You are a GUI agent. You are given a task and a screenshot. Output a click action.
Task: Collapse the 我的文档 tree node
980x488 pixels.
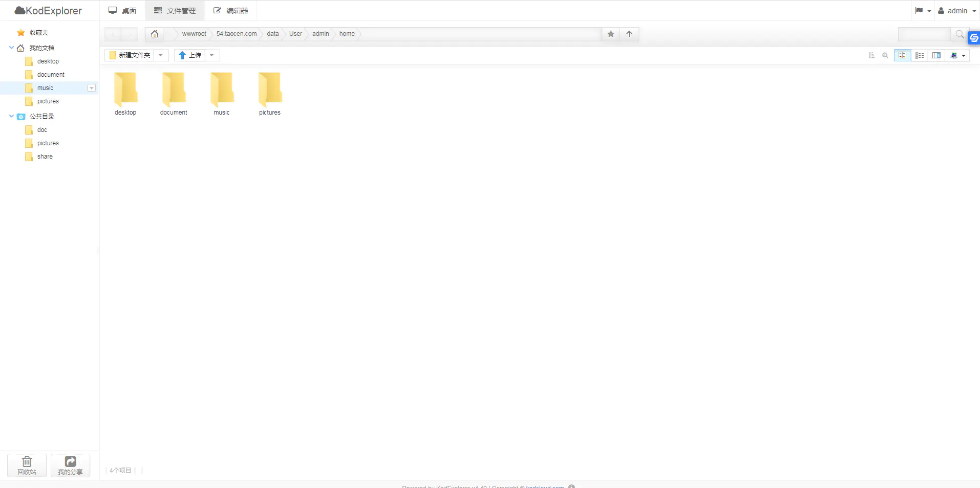pyautogui.click(x=11, y=48)
